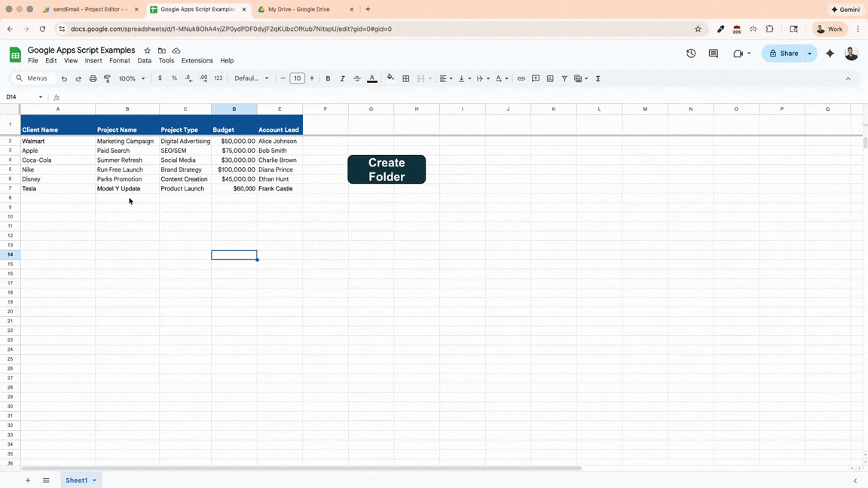Insert a link using the toolbar icon

521,78
